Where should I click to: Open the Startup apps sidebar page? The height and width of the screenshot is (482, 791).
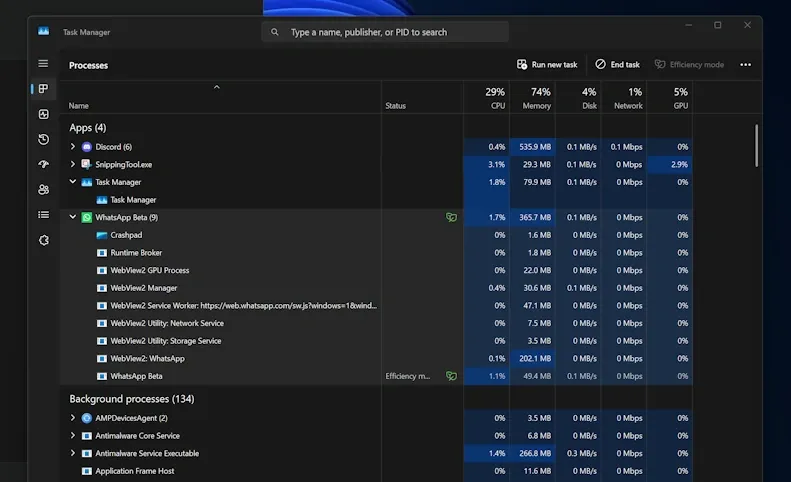pyautogui.click(x=43, y=165)
